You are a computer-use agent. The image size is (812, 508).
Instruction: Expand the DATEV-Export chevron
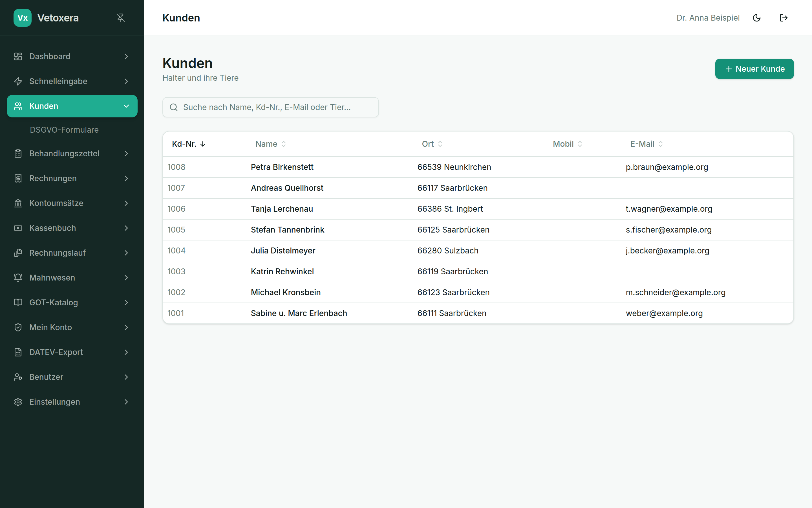pyautogui.click(x=126, y=352)
